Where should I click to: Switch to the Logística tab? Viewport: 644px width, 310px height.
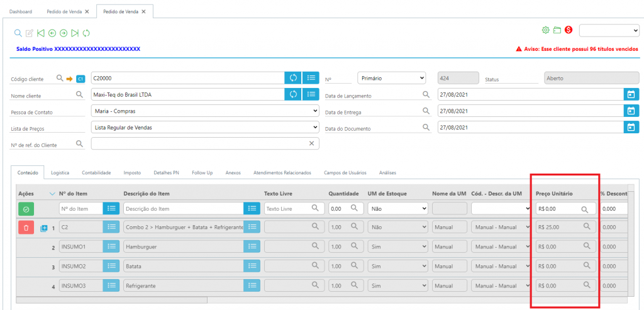tap(60, 172)
